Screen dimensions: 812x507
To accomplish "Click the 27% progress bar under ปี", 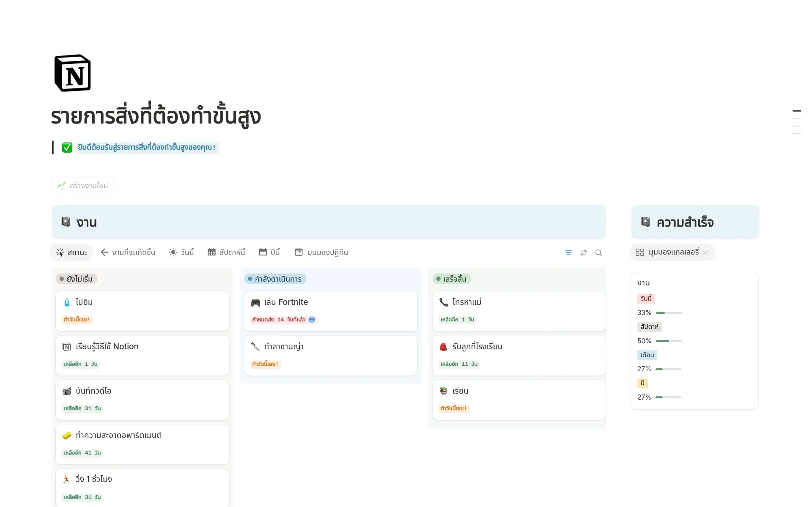I will point(669,397).
